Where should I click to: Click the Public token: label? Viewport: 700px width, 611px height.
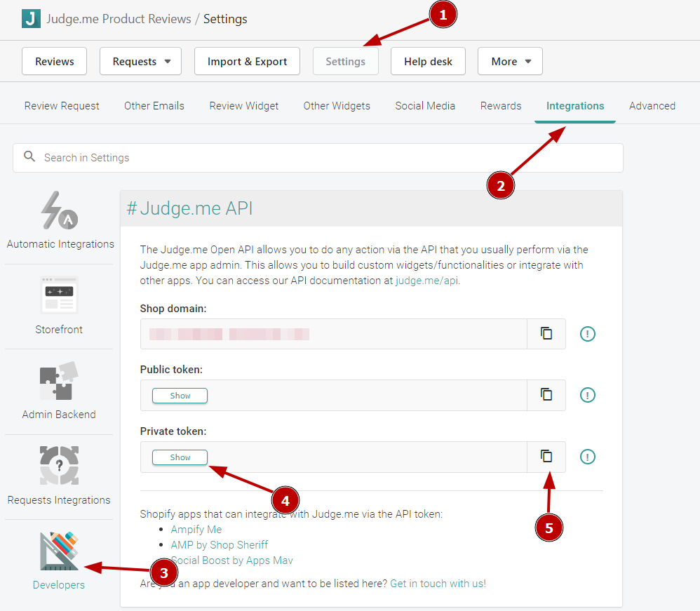(171, 370)
